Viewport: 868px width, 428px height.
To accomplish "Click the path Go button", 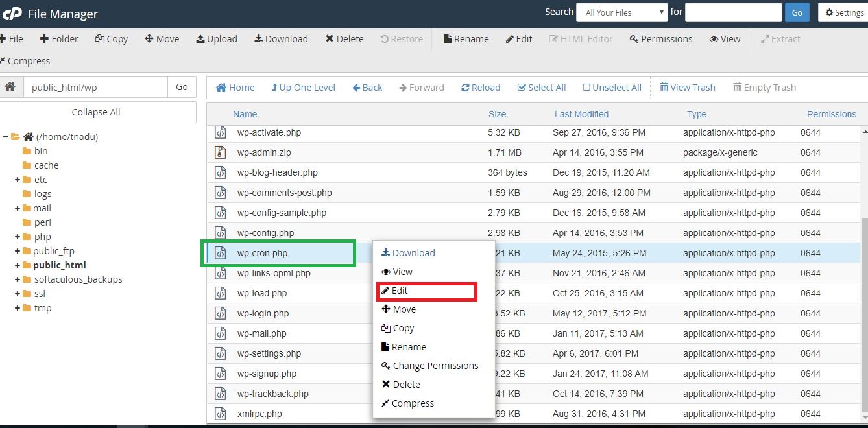I will click(182, 87).
